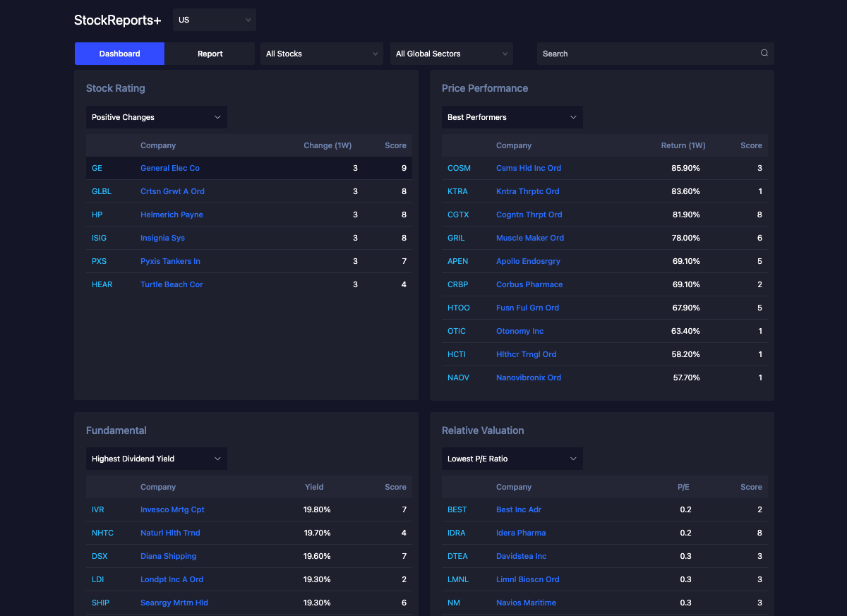This screenshot has width=847, height=616.
Task: Click the NAOV ticker symbol
Action: [x=458, y=378]
